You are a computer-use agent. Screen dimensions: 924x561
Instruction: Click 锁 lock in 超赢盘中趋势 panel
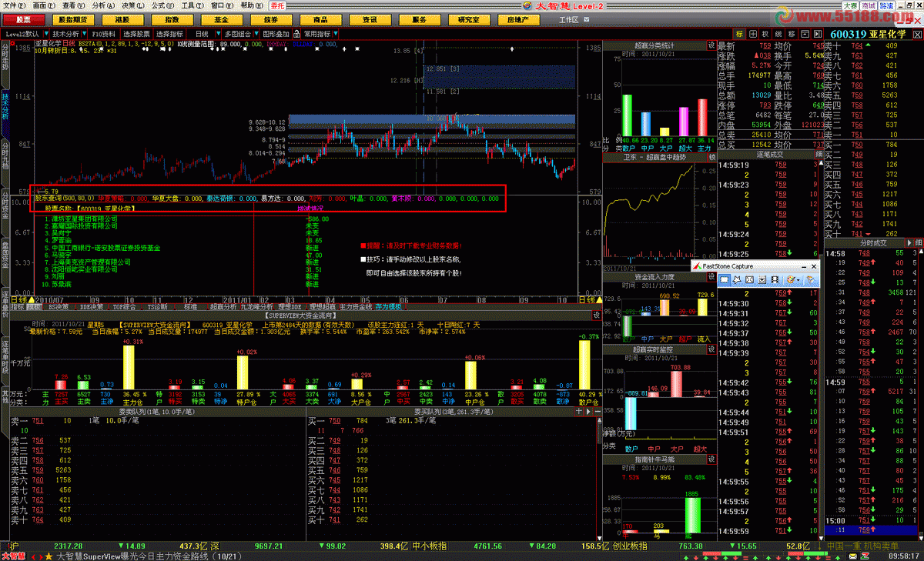(x=711, y=156)
